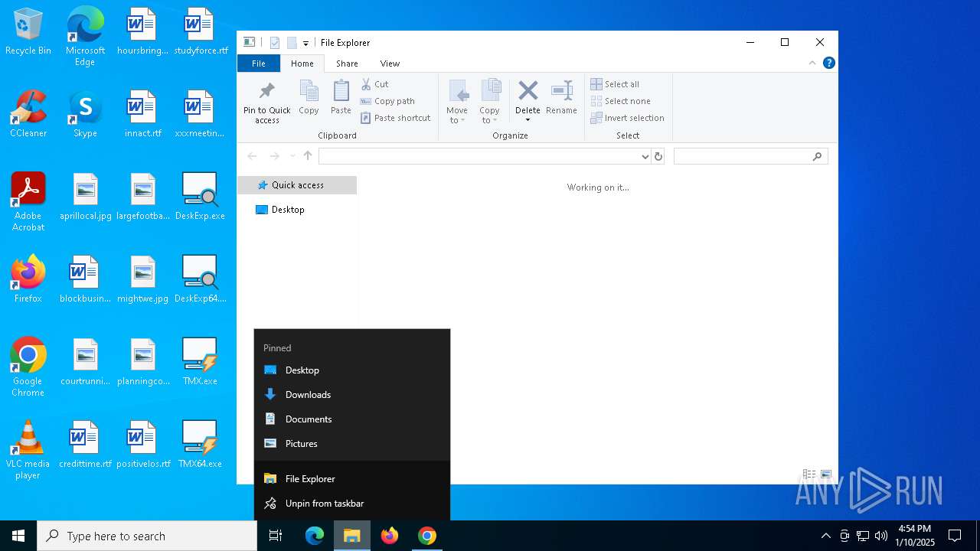Click the red Delete X icon
Image resolution: width=980 pixels, height=551 pixels.
point(528,90)
